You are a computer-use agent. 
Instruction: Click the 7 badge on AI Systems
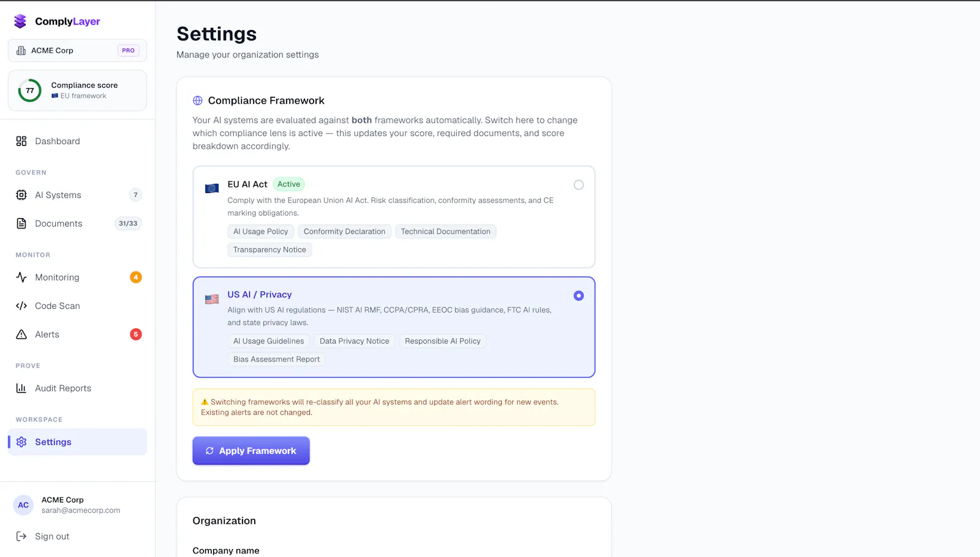pos(136,195)
